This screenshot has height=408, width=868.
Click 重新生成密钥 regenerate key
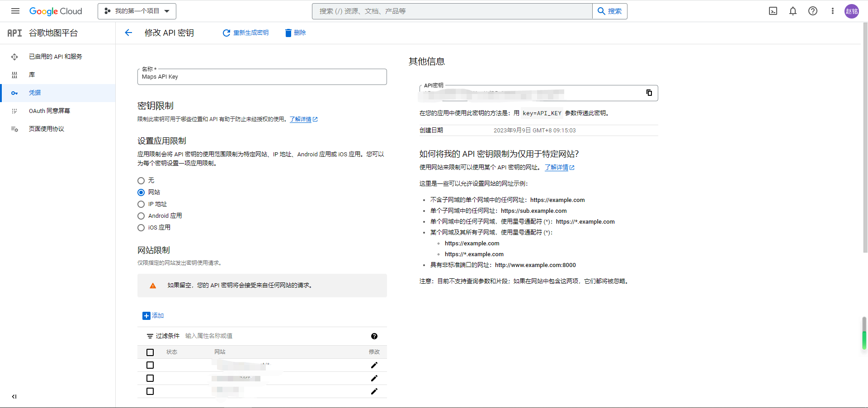245,33
